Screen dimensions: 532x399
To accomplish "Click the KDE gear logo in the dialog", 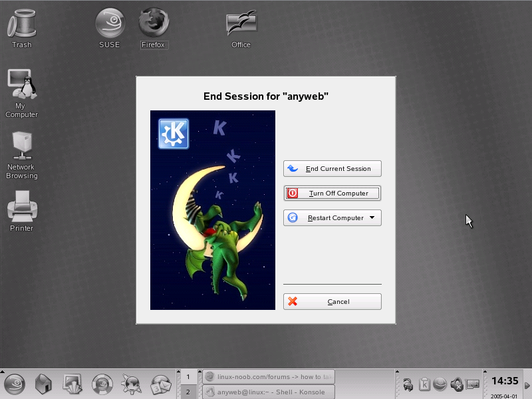I will [x=174, y=134].
